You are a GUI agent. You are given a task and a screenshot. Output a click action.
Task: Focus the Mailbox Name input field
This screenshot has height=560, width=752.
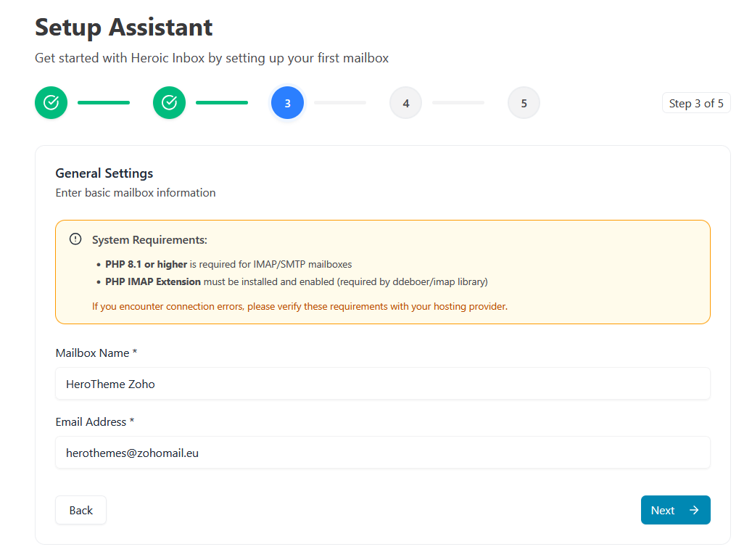coord(383,384)
